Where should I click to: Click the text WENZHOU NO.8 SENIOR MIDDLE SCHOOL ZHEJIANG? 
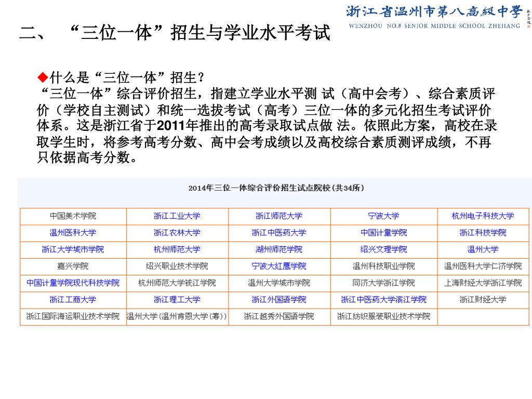click(434, 26)
